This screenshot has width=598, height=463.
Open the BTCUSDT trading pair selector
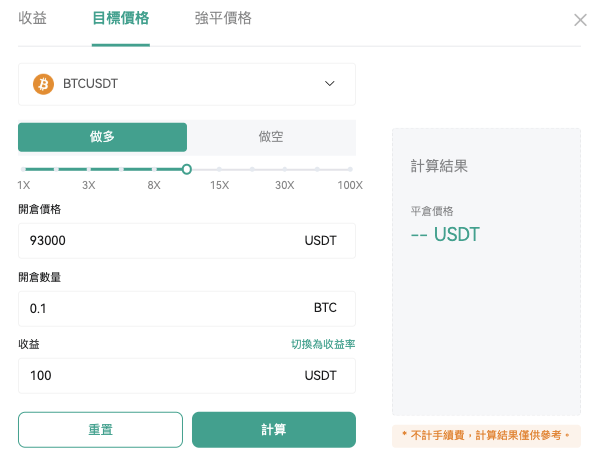pos(187,84)
